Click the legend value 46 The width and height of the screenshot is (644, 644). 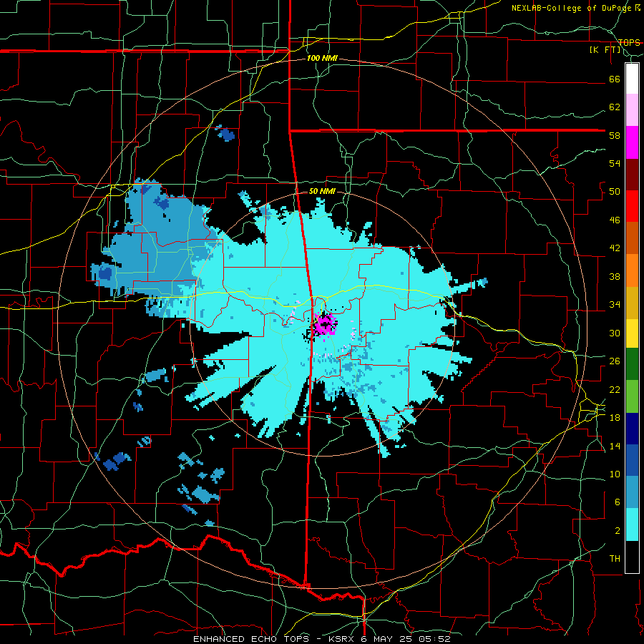tap(615, 220)
